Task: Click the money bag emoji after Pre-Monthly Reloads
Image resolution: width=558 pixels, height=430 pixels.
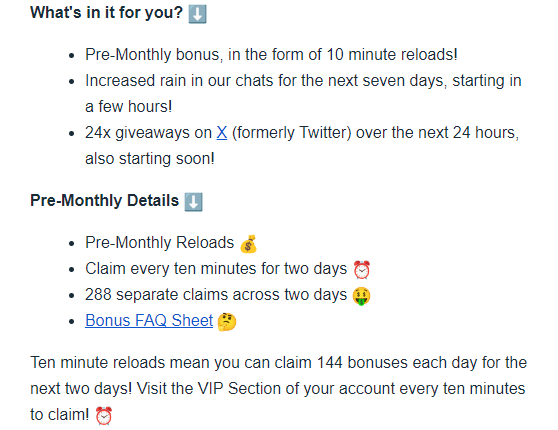Action: click(248, 244)
